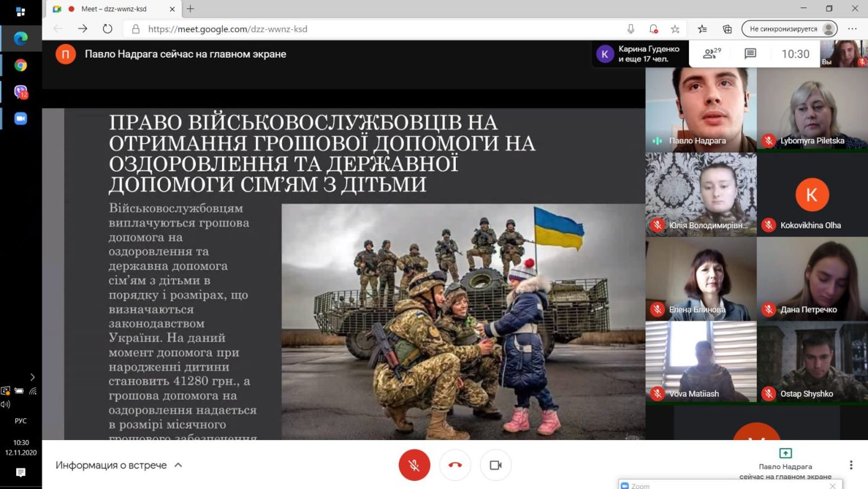Image resolution: width=868 pixels, height=489 pixels.
Task: Open the taskbar clock showing 10:30 12.11.2020
Action: click(x=20, y=447)
